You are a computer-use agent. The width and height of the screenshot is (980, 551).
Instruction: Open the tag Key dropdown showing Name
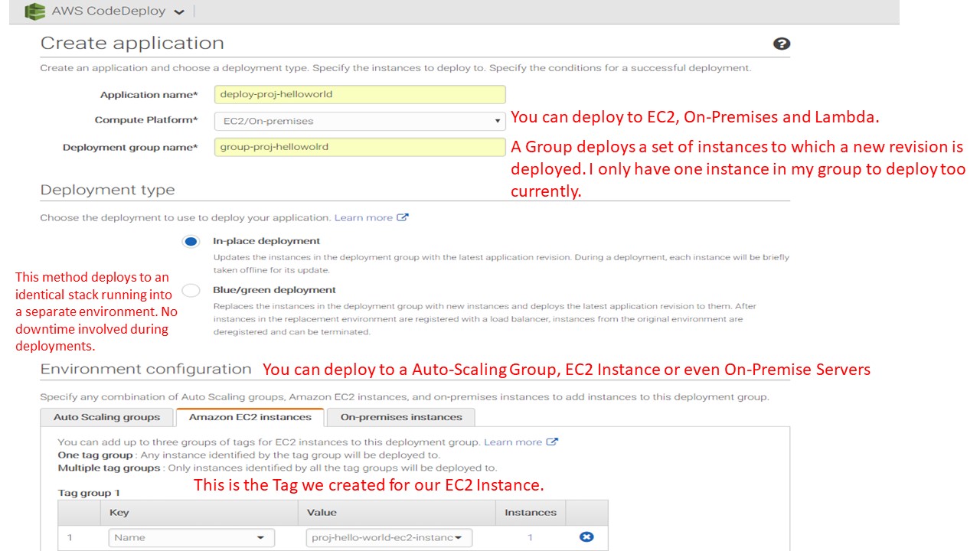pos(191,537)
